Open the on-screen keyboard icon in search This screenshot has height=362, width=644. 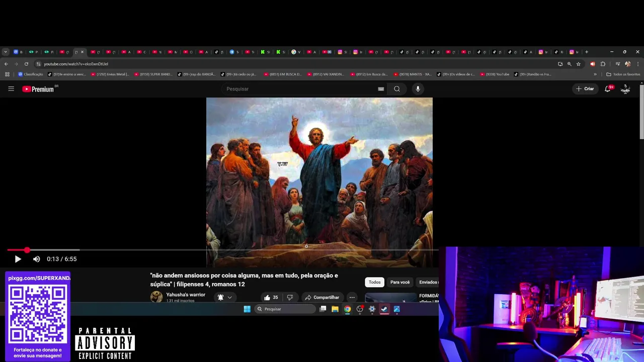point(381,89)
